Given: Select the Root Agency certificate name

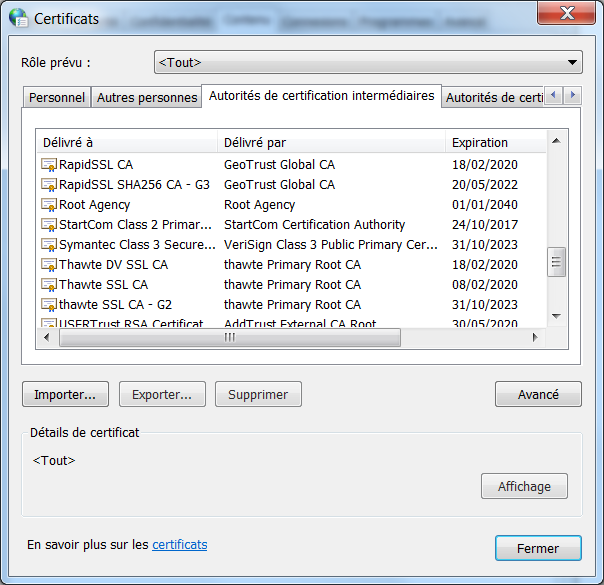Looking at the screenshot, I should point(94,205).
